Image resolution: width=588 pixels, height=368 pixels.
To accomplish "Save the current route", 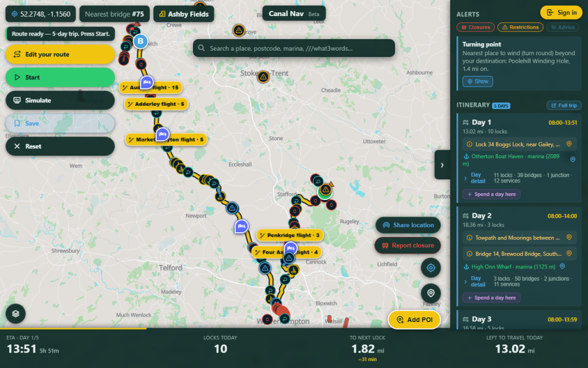I will pyautogui.click(x=60, y=123).
